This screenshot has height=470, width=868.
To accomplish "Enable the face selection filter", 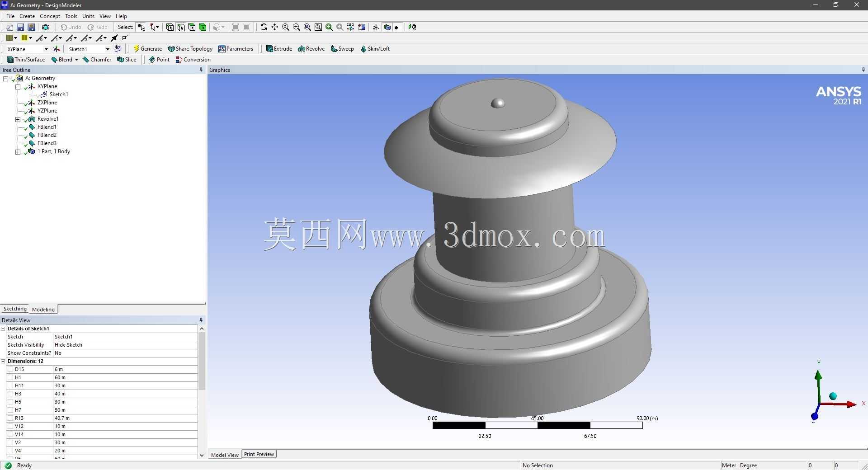I will coord(192,27).
